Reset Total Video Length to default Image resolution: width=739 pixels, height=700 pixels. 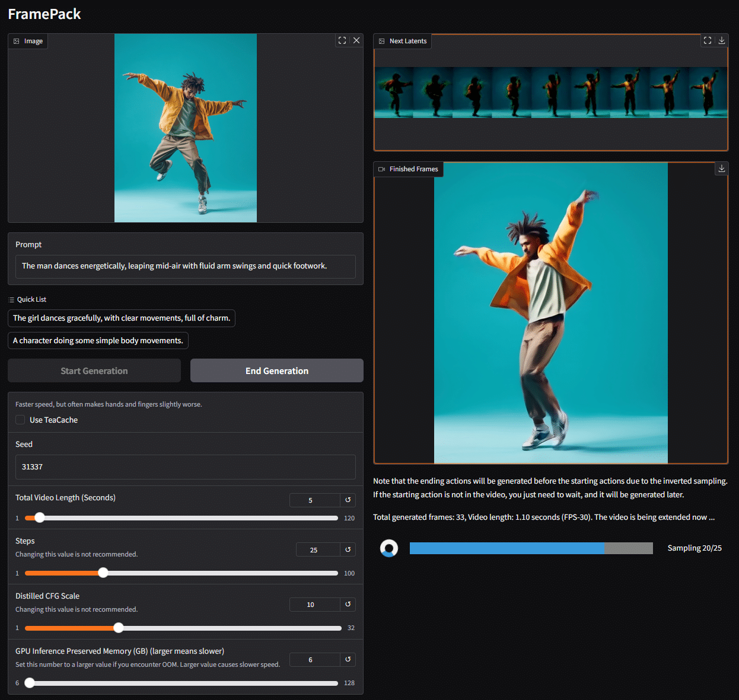click(348, 500)
